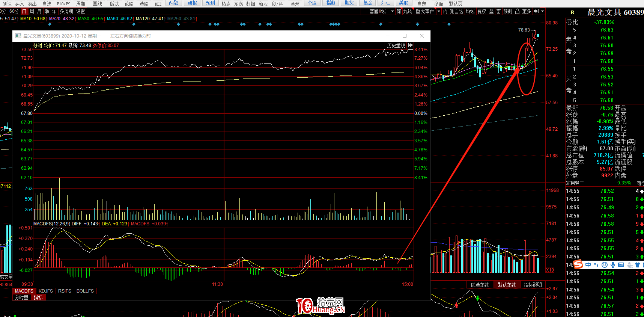
Task: Toggle 均线 moving average display
Action: click(x=470, y=11)
